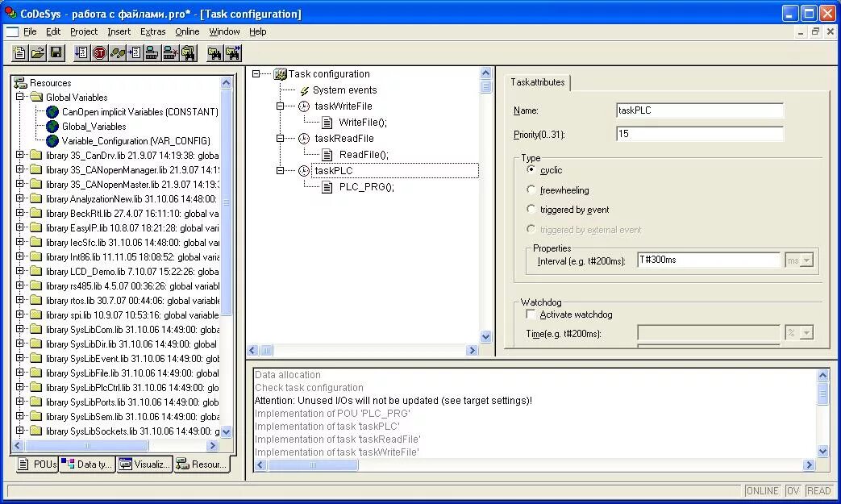Click the document icon next to ReadFile();
The height and width of the screenshot is (504, 841).
point(327,155)
